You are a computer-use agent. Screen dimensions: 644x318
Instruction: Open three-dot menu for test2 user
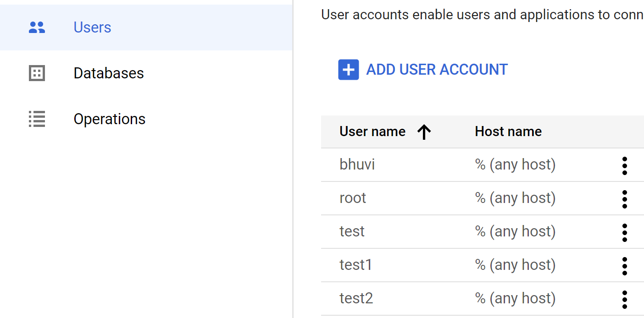point(624,299)
